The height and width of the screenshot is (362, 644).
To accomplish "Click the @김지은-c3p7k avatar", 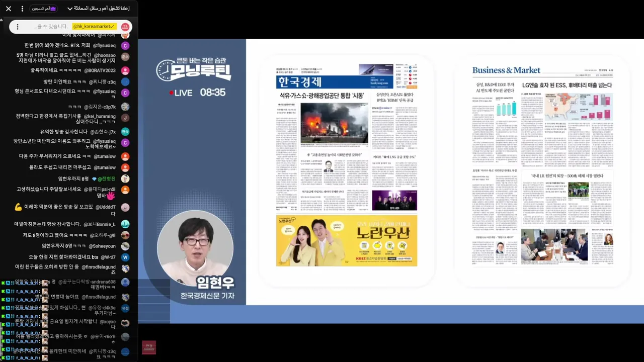I will pyautogui.click(x=125, y=107).
